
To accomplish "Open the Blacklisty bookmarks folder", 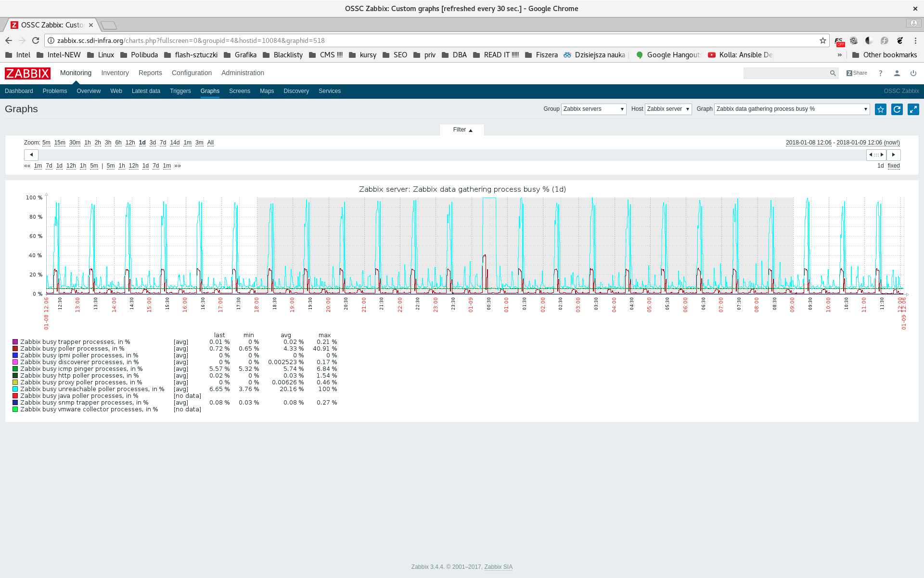I will point(282,55).
